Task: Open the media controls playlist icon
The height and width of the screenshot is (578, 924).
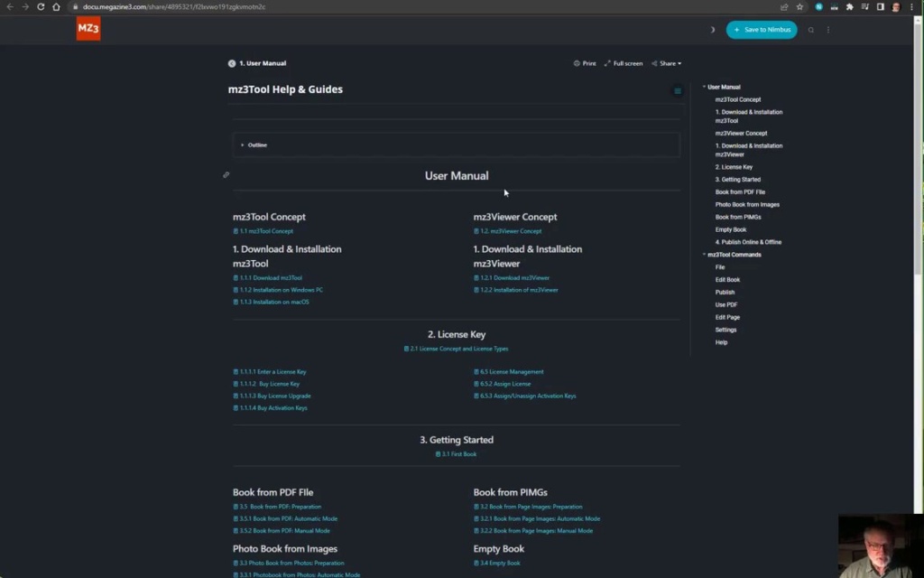Action: (864, 7)
